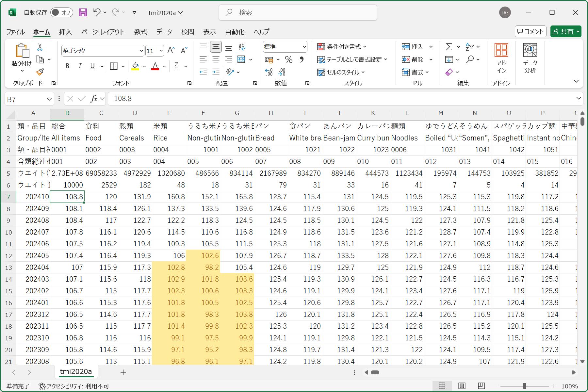588x392 pixels.
Task: Switch to the 数式 ribbon tab
Action: pos(140,32)
